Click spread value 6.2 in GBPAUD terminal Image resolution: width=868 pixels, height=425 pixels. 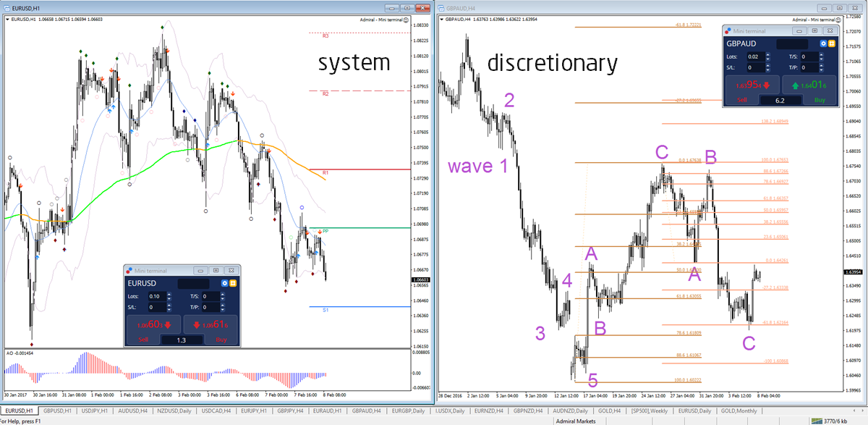click(780, 101)
